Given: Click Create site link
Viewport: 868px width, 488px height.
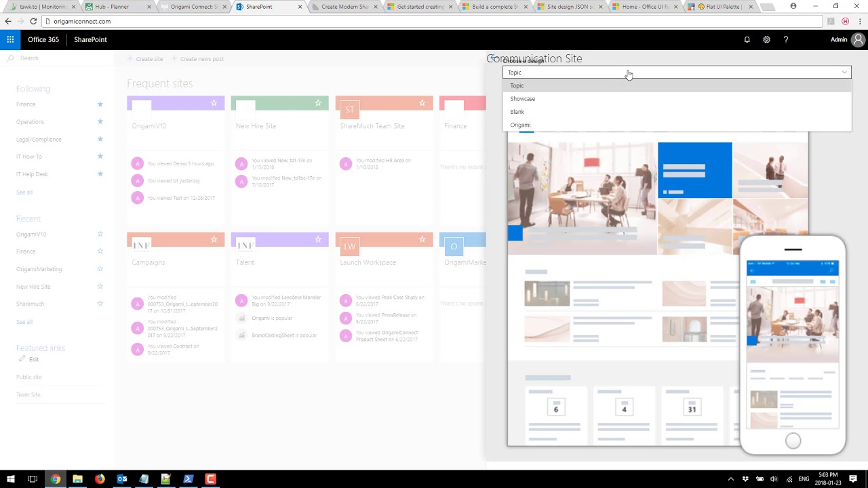Looking at the screenshot, I should [x=145, y=59].
